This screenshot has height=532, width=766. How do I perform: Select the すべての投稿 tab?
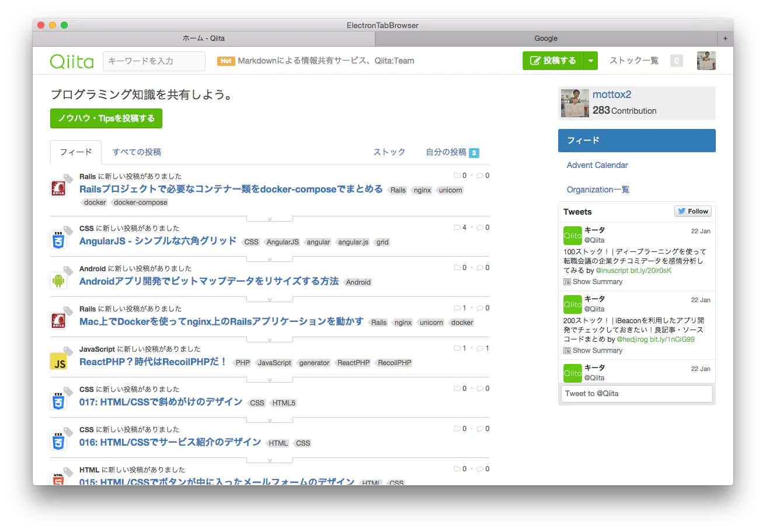137,152
